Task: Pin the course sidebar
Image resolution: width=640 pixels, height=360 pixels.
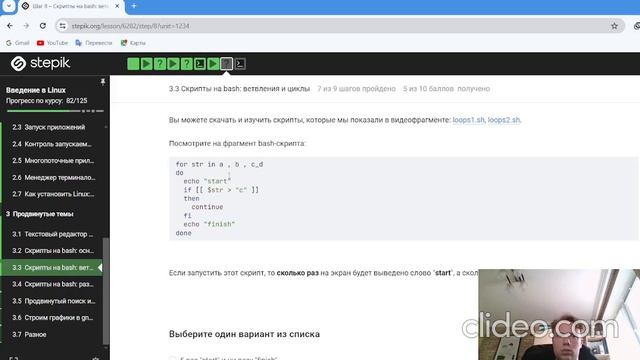Action: [103, 82]
